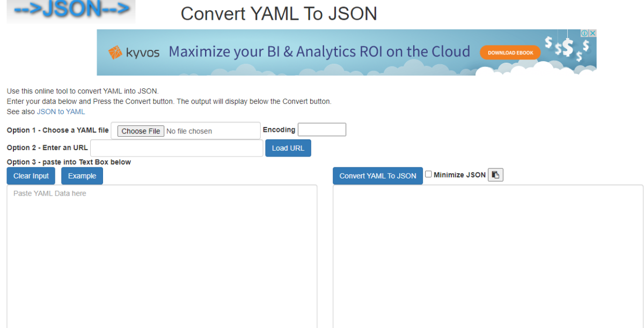The width and height of the screenshot is (644, 328).
Task: Click the Enter an URL text field
Action: point(177,148)
